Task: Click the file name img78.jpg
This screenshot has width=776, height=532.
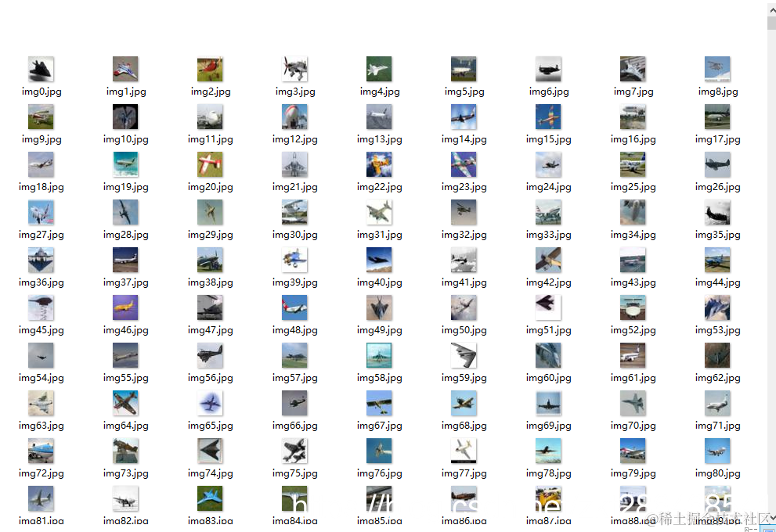Action: (549, 473)
